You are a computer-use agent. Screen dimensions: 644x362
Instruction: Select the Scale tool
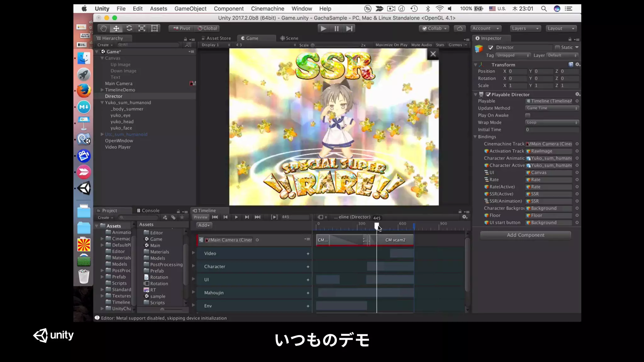click(x=142, y=28)
